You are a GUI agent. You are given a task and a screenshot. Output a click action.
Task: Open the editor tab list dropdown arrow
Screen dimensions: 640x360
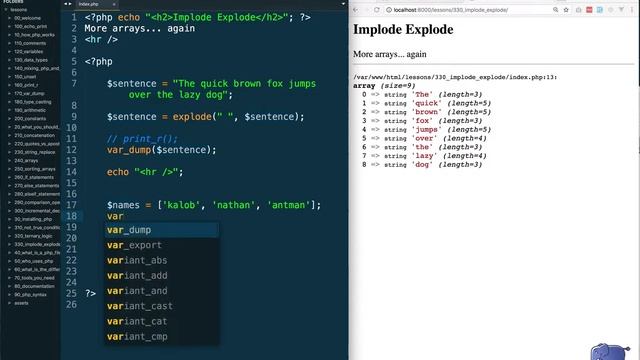click(343, 4)
